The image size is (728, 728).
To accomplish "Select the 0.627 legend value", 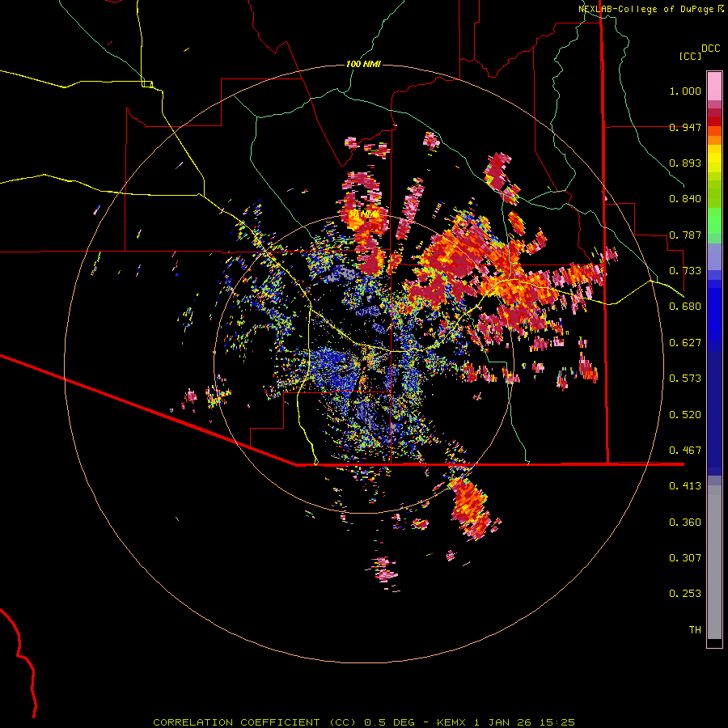I will click(685, 343).
